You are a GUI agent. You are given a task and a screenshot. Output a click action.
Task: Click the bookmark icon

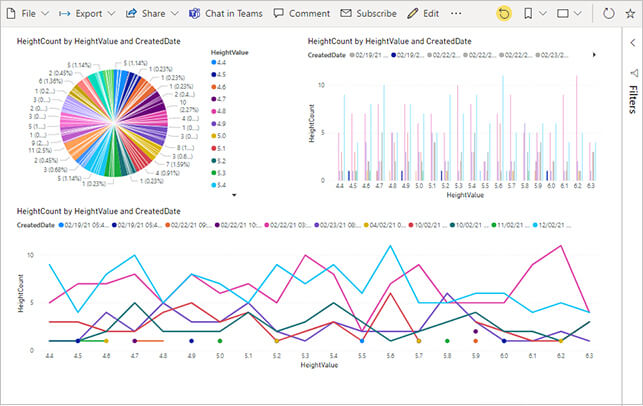[x=528, y=14]
